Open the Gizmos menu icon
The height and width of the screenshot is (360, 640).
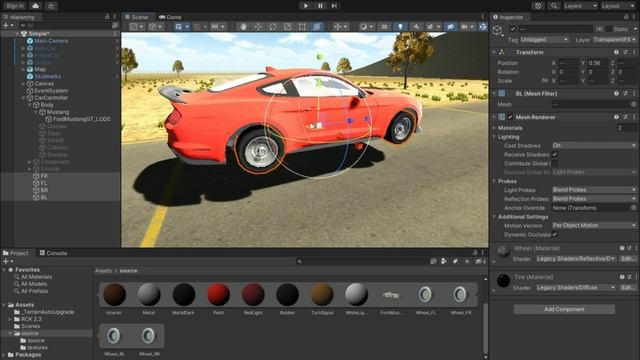(483, 27)
